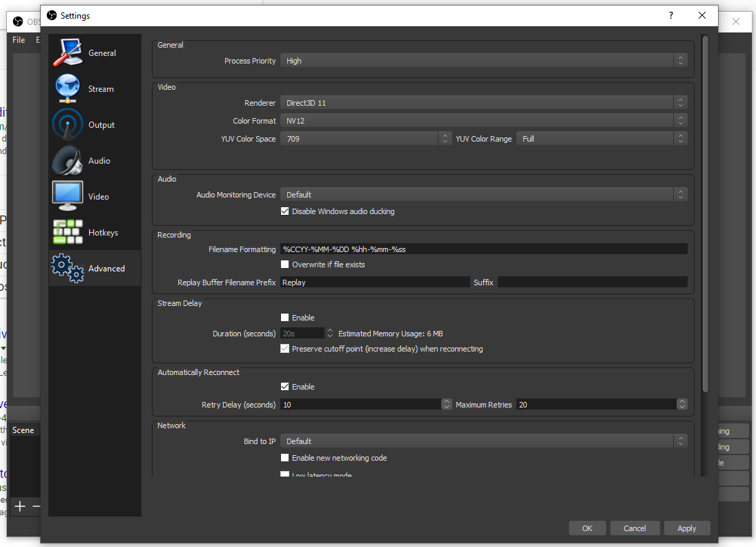756x547 pixels.
Task: Select the Advanced gears icon
Action: 68,268
